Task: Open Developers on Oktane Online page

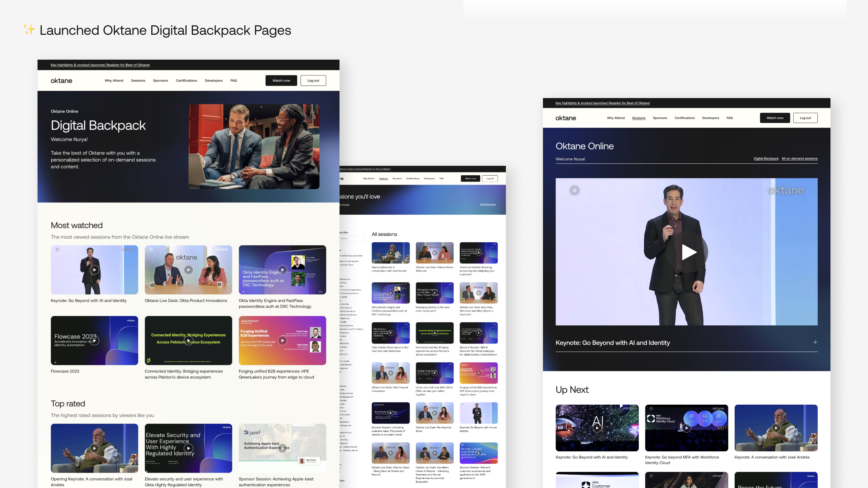Action: click(x=710, y=118)
